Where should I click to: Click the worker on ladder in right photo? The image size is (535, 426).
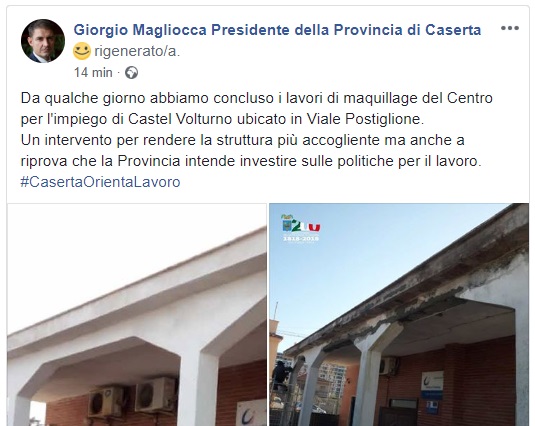click(280, 377)
